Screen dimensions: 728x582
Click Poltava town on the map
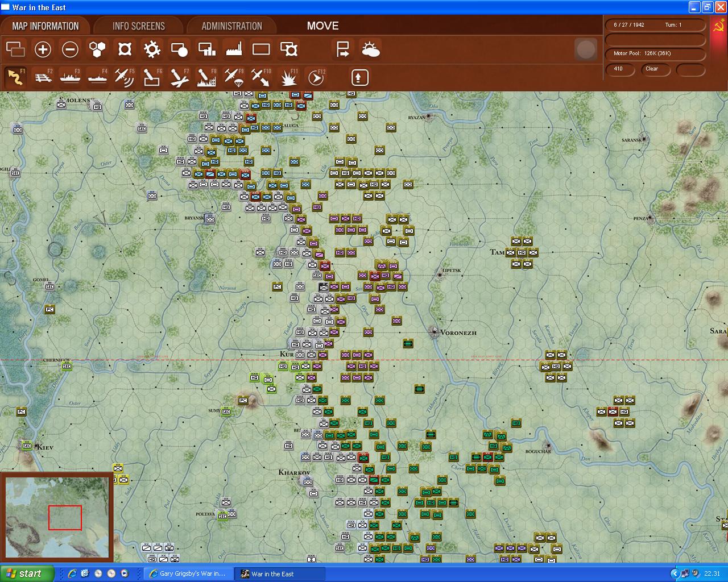205,514
